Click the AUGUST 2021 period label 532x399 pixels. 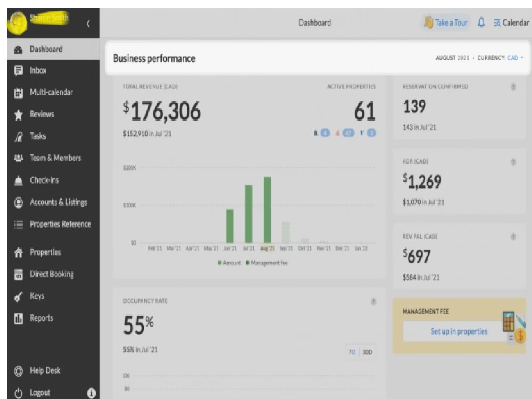tap(452, 58)
